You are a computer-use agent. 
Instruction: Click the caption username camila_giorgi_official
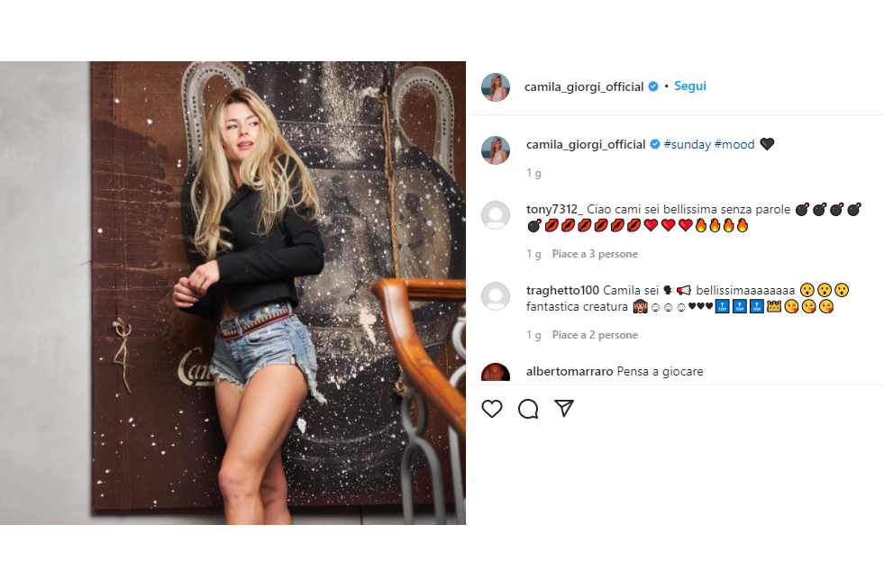pyautogui.click(x=586, y=145)
